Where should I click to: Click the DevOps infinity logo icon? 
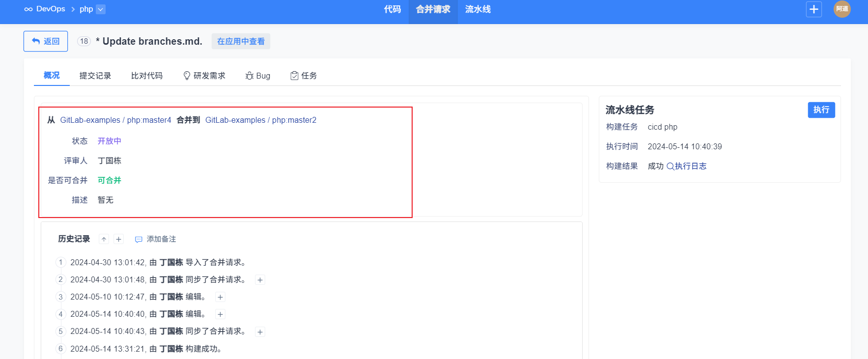click(28, 9)
